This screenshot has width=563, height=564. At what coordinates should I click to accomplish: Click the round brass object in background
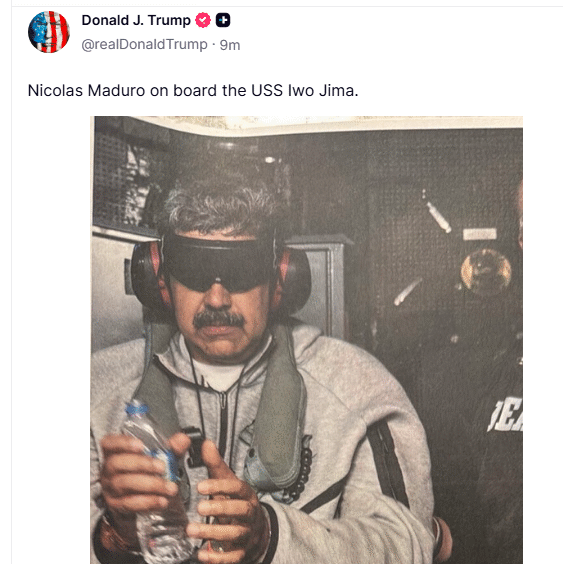(x=486, y=272)
